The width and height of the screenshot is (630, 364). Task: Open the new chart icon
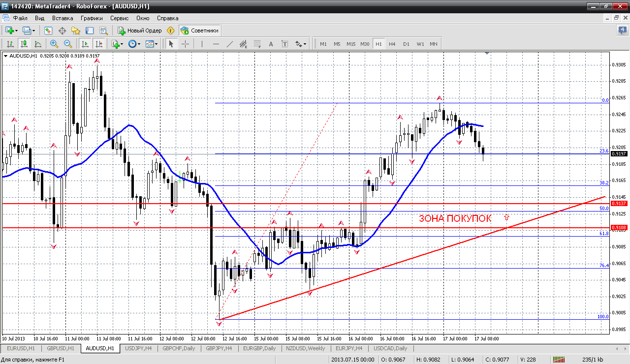point(9,30)
